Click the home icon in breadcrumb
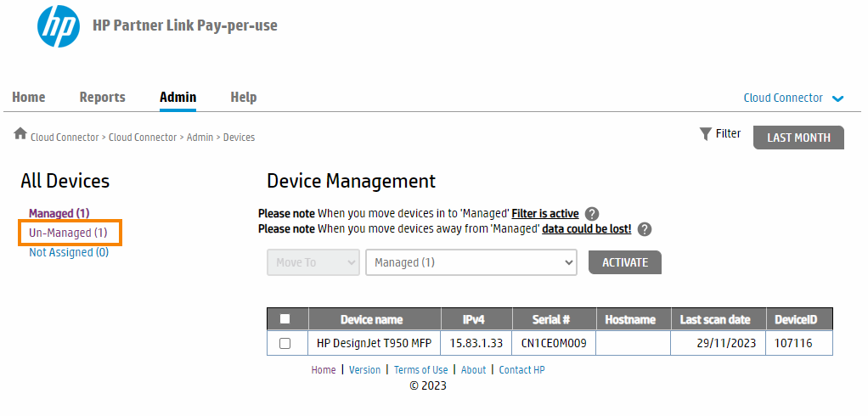Viewport: 868px width, 416px height. [x=20, y=134]
